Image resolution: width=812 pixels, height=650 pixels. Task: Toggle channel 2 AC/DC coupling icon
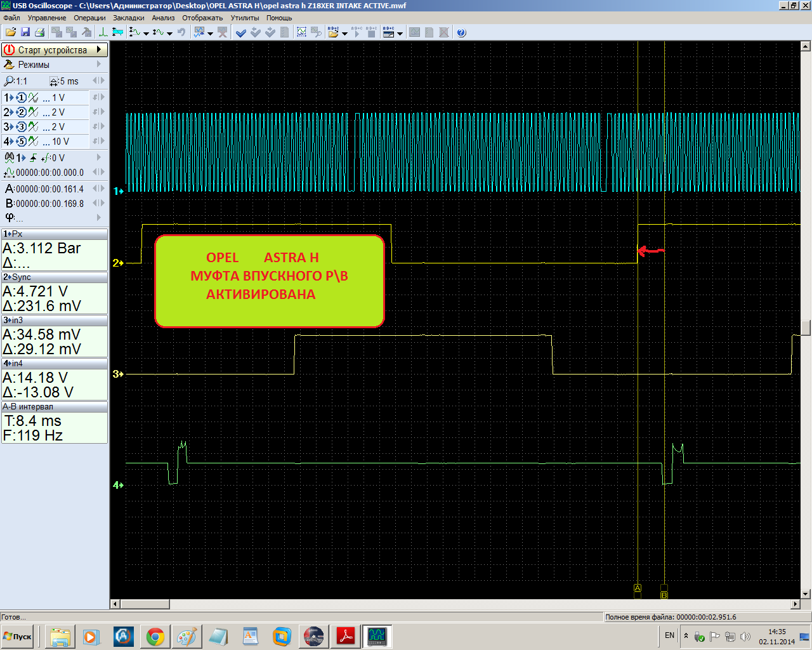pyautogui.click(x=33, y=112)
